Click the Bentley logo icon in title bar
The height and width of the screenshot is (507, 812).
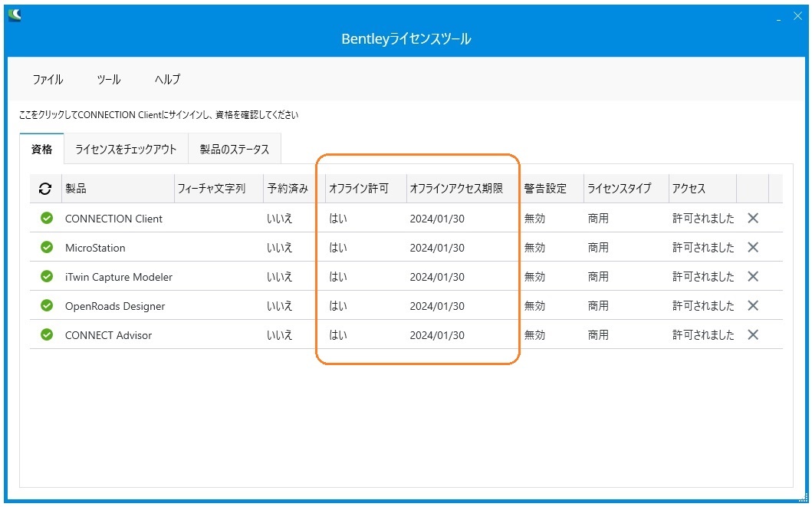15,15
